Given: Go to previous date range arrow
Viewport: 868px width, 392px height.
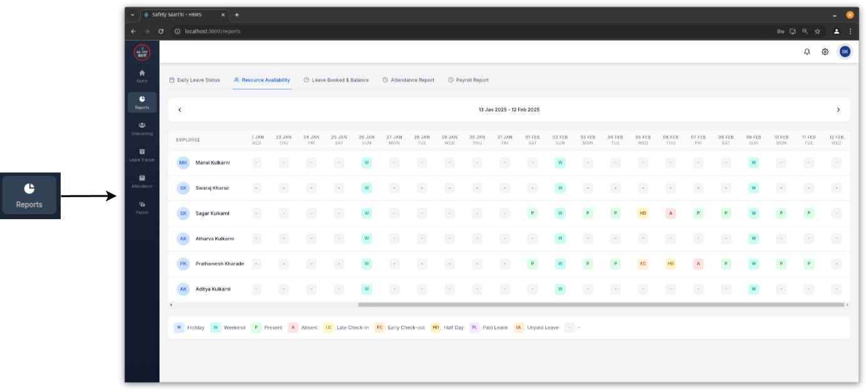Looking at the screenshot, I should (180, 110).
